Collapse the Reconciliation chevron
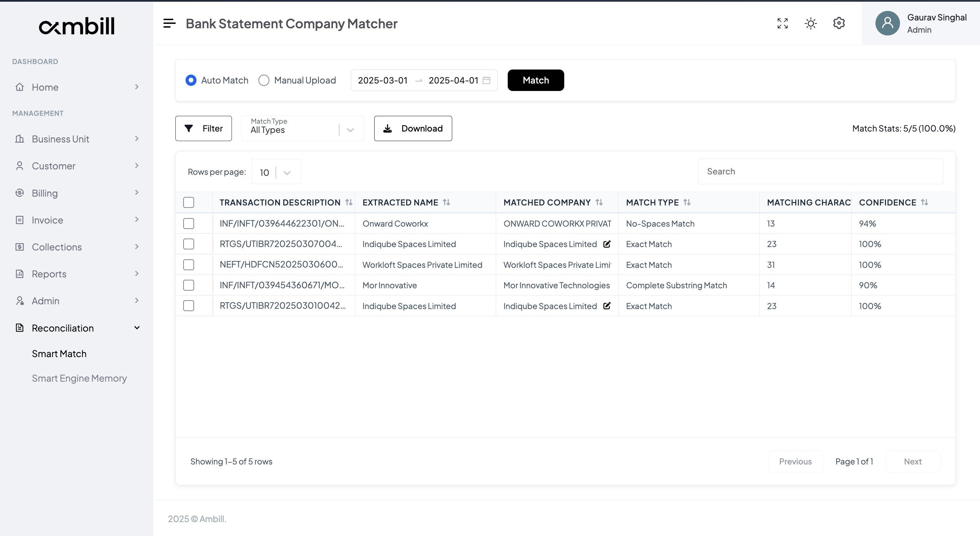 [137, 328]
